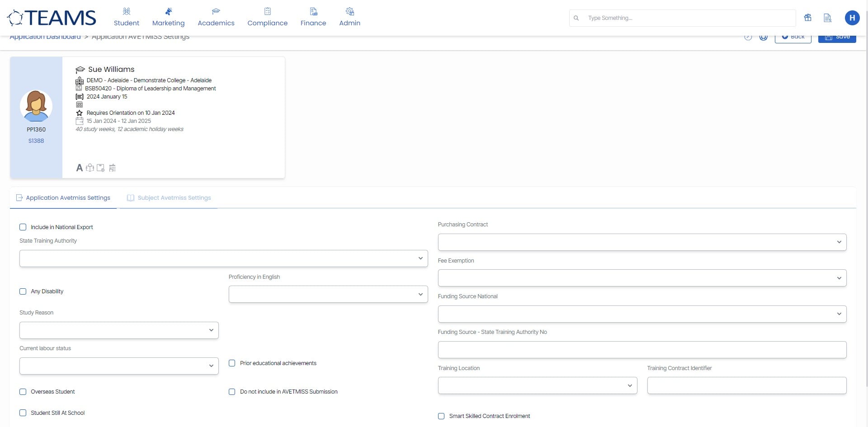Click the H profile avatar circle
868x427 pixels.
(x=852, y=18)
